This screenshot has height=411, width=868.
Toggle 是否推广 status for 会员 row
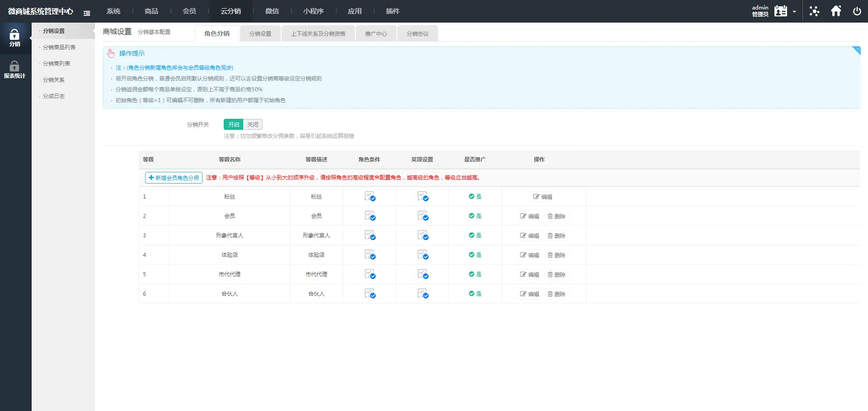475,216
